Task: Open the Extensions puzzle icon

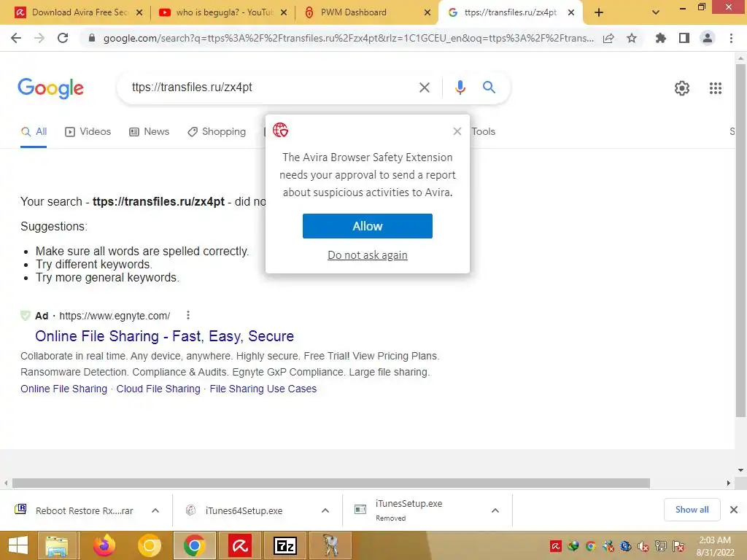Action: tap(661, 38)
